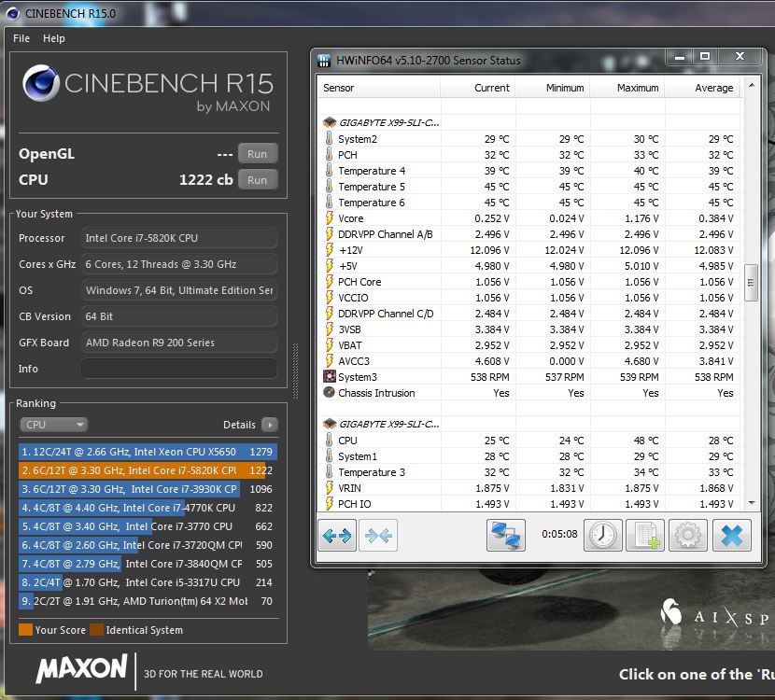Run the CPU benchmark
Image resolution: width=775 pixels, height=700 pixels.
[258, 180]
